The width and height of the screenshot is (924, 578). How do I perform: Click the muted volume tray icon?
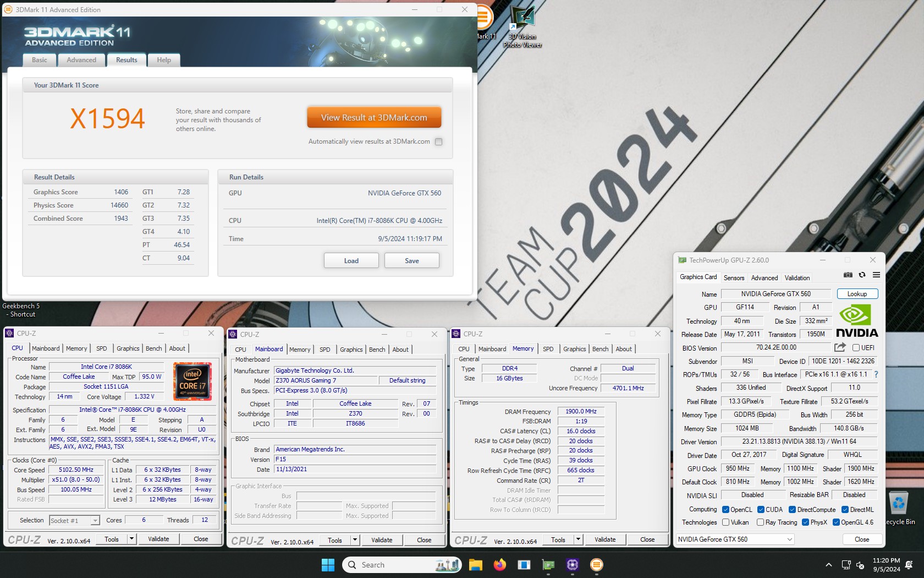pyautogui.click(x=860, y=565)
